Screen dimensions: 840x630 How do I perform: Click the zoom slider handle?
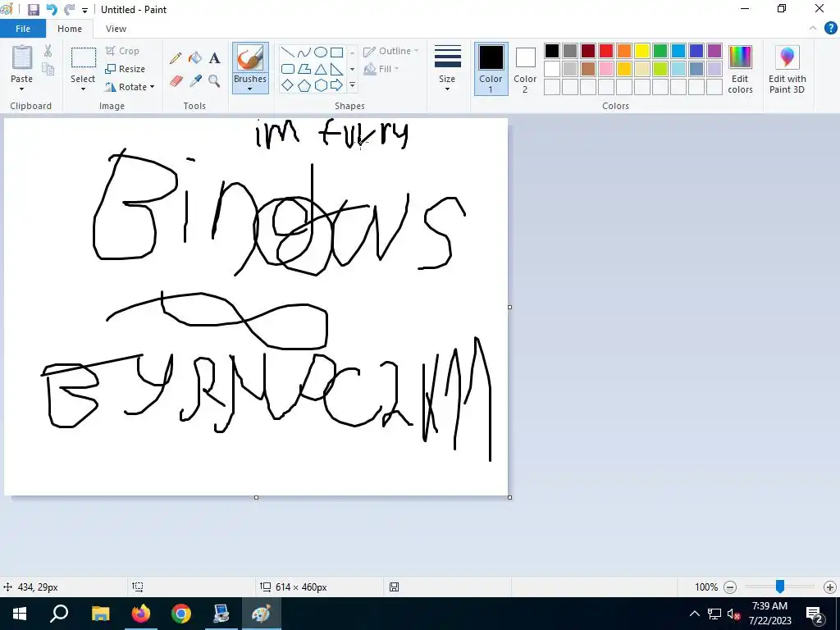780,587
